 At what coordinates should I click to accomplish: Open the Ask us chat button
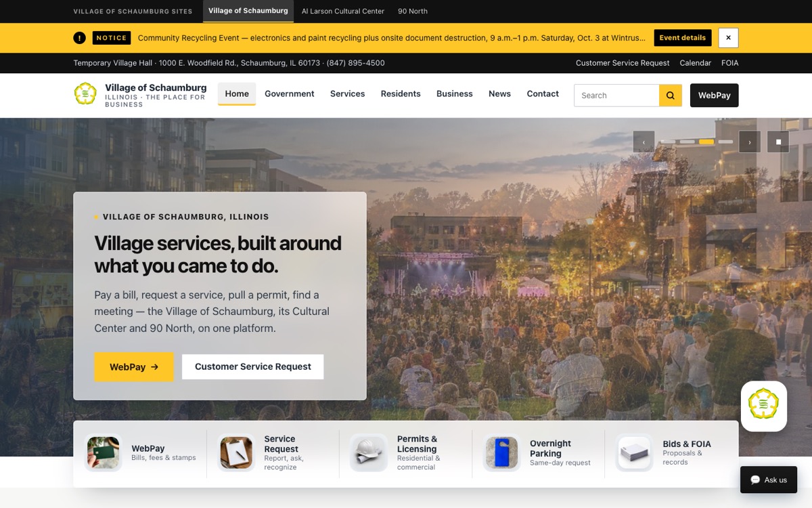tap(769, 480)
